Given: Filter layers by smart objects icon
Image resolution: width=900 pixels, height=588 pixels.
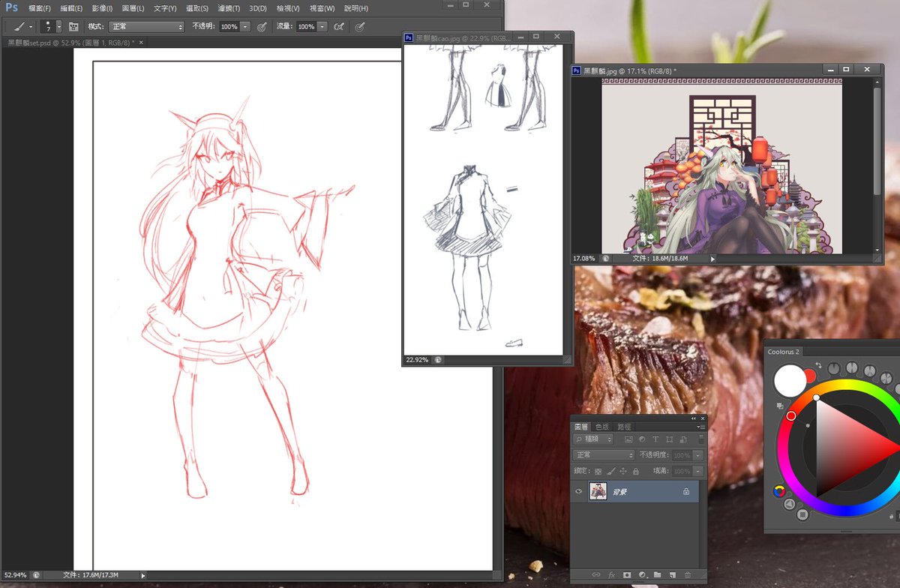Looking at the screenshot, I should click(682, 439).
